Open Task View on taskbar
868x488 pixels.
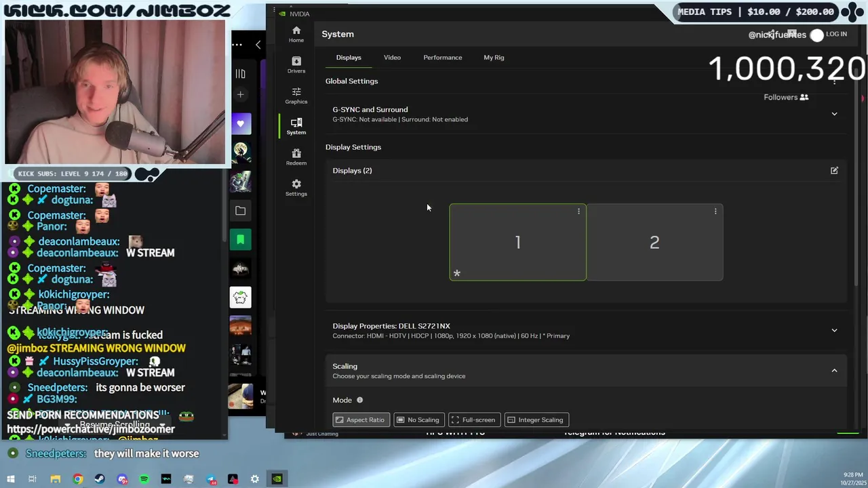(33, 479)
